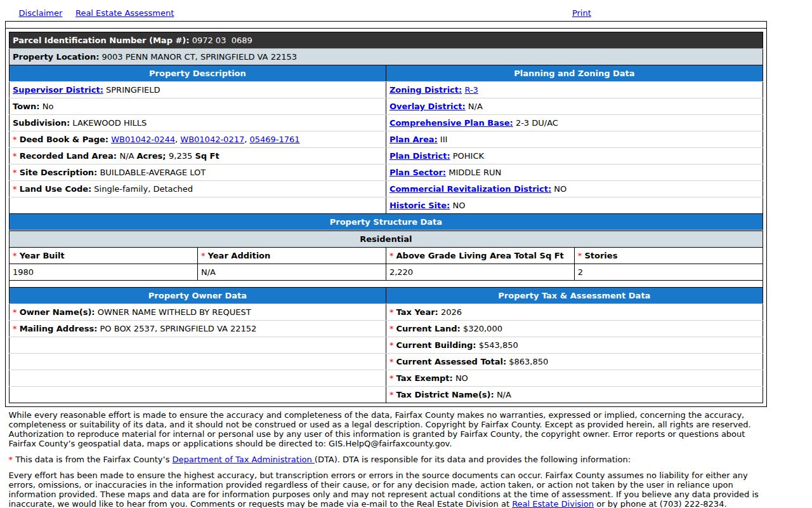Select Current Building $543,850 value
The image size is (812, 508).
click(x=498, y=345)
